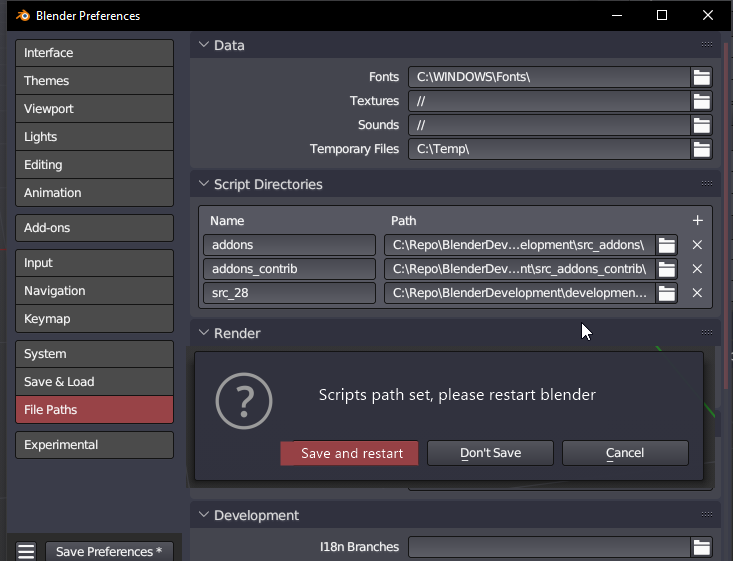
Task: Browse folder for Temporary Files
Action: click(701, 149)
